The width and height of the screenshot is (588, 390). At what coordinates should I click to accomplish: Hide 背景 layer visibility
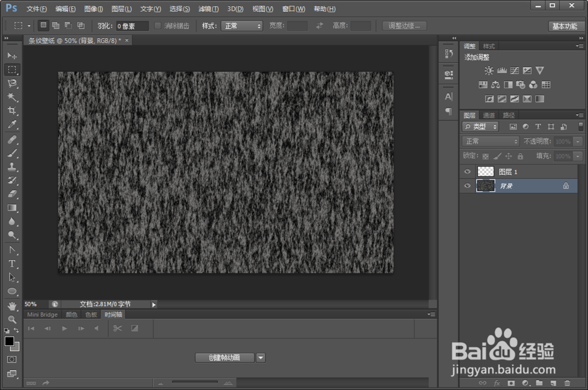tap(467, 186)
